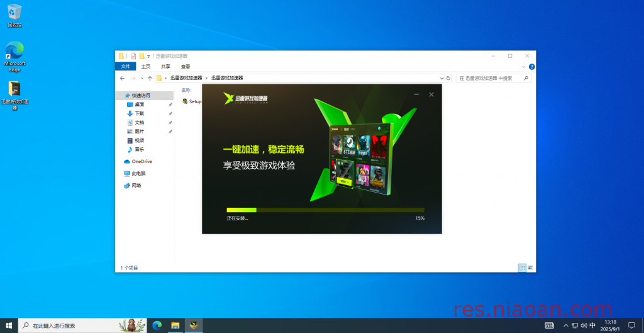Open Customize Quick Access Toolbar dropdown
The height and width of the screenshot is (333, 644).
[x=148, y=56]
